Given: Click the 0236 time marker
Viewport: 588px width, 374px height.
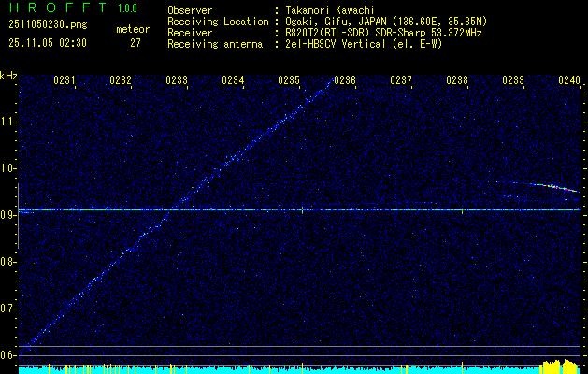Looking at the screenshot, I should pyautogui.click(x=345, y=80).
